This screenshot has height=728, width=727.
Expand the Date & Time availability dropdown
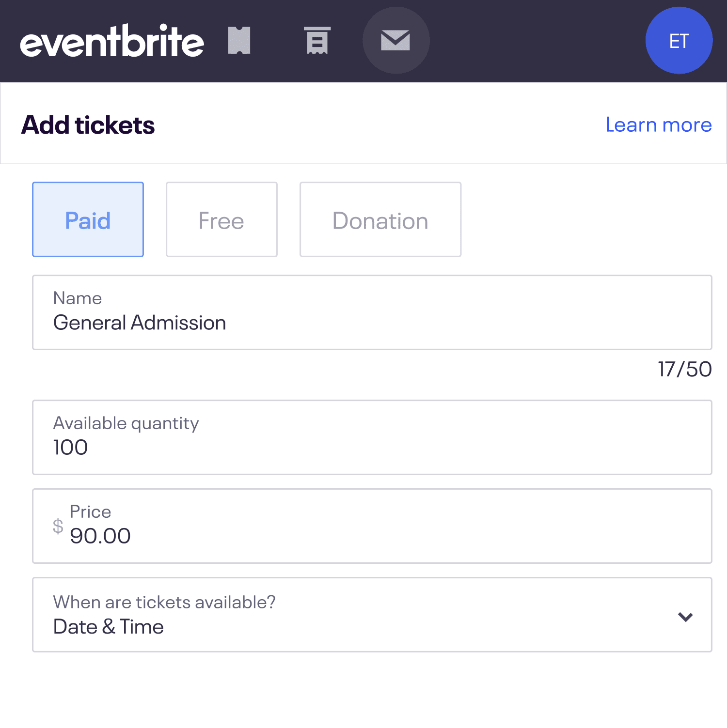pos(371,615)
